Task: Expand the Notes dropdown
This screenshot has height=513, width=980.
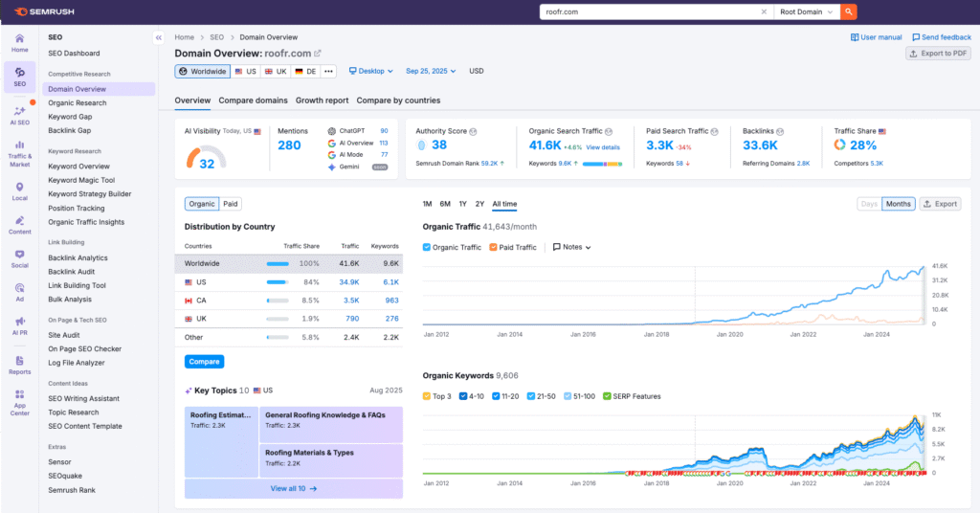Action: (572, 247)
